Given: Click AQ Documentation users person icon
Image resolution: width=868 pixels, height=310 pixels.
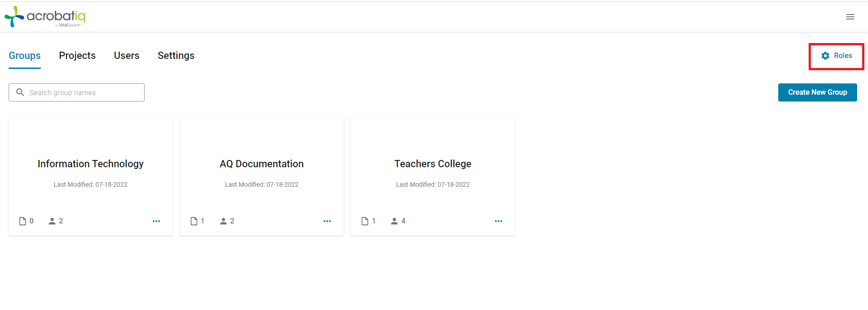Looking at the screenshot, I should [223, 221].
